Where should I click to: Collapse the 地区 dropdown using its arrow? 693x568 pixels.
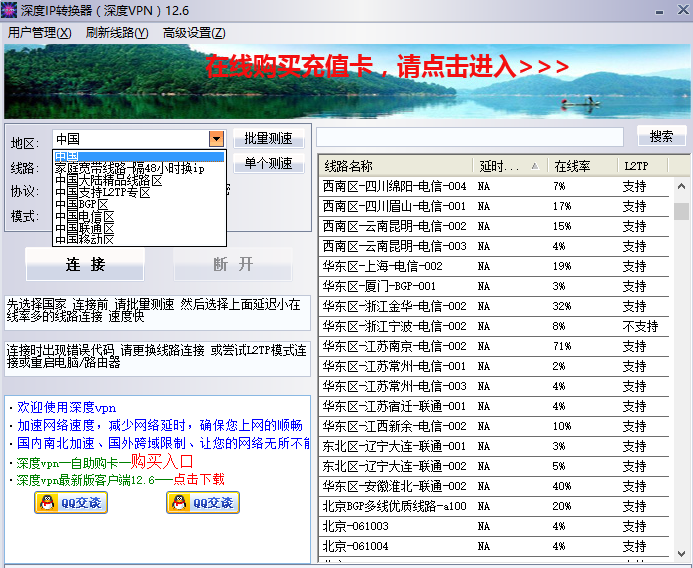[x=216, y=139]
